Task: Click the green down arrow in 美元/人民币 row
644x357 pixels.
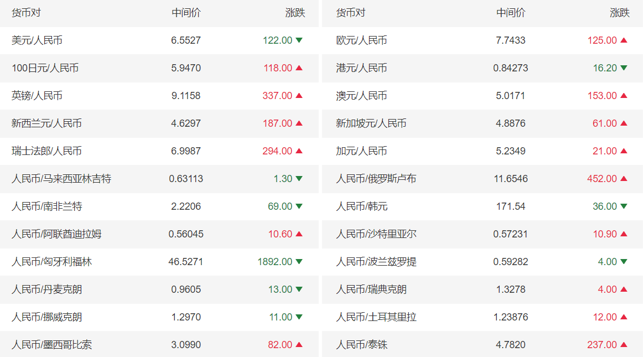Action: [x=299, y=40]
